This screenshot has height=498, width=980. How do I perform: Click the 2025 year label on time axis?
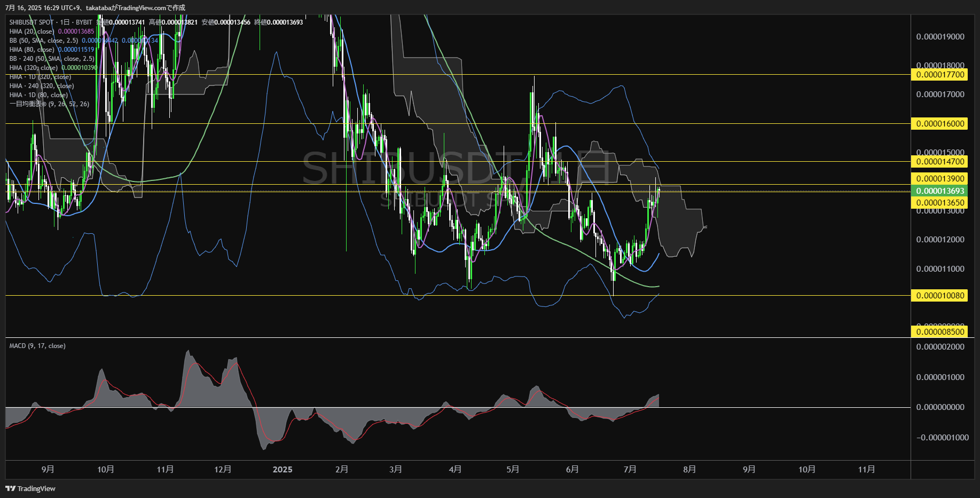point(283,470)
